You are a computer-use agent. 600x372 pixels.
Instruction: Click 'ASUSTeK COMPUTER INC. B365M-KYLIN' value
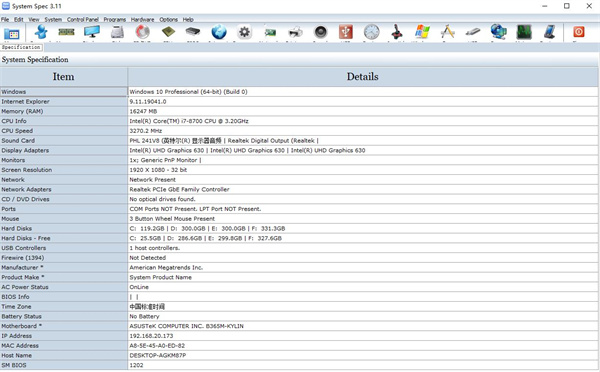tap(186, 326)
